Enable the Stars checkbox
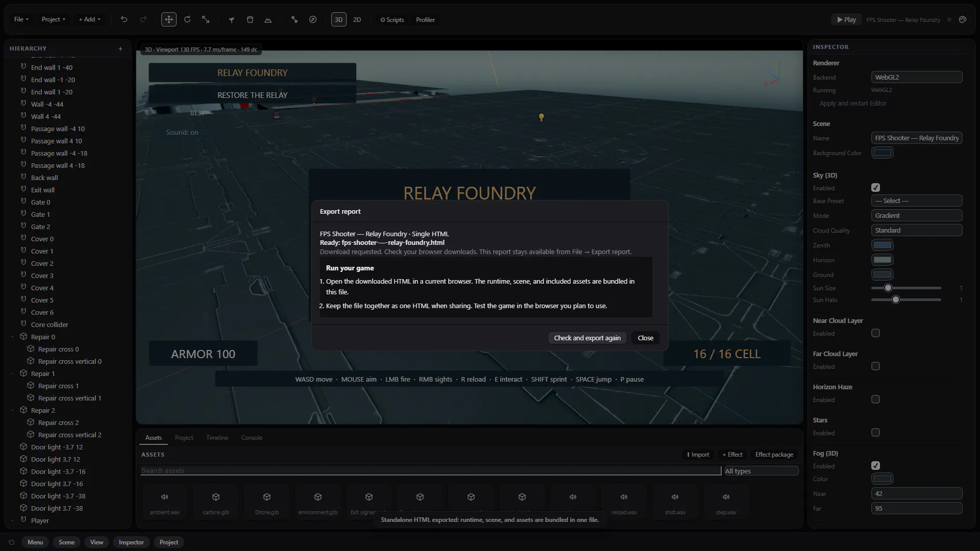The image size is (980, 551). (876, 433)
